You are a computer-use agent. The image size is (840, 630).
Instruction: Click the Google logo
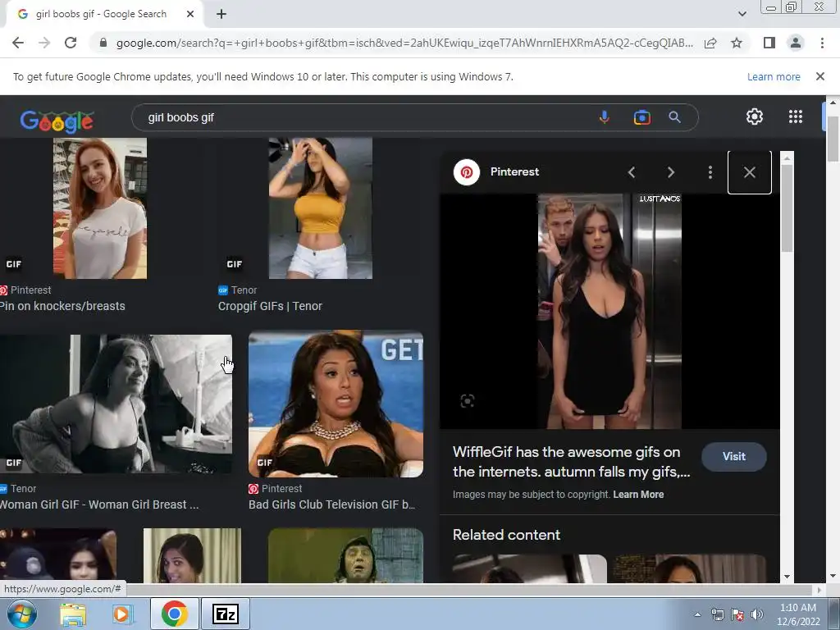coord(57,121)
